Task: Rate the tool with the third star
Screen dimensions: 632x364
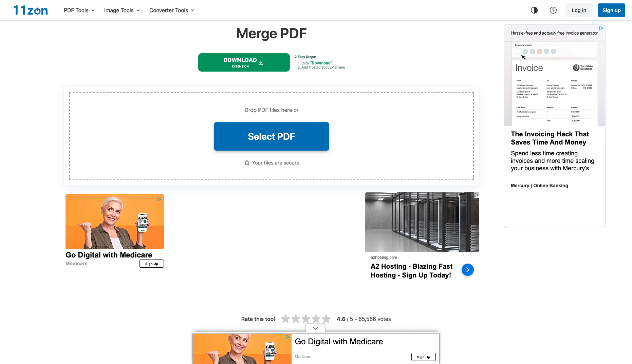Action: [x=306, y=319]
